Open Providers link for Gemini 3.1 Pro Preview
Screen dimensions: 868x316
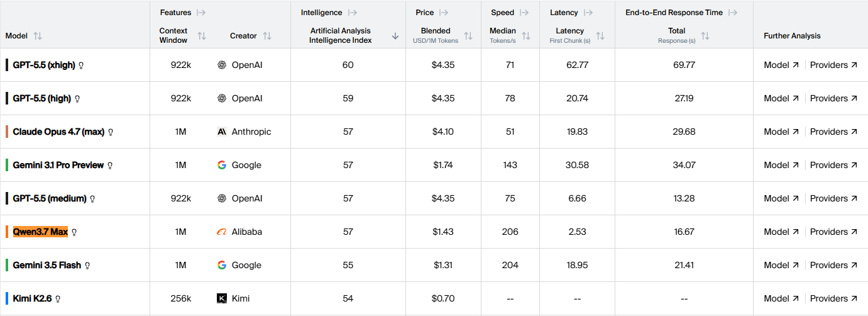click(x=833, y=165)
